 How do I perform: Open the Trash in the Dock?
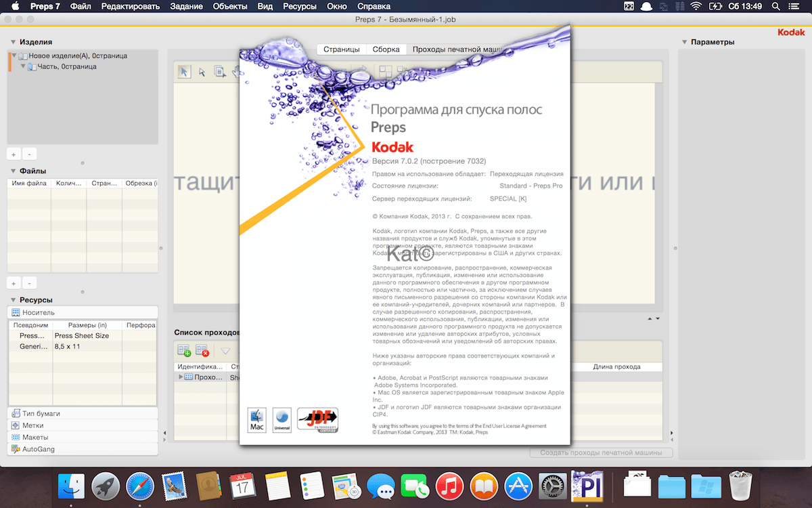[740, 486]
